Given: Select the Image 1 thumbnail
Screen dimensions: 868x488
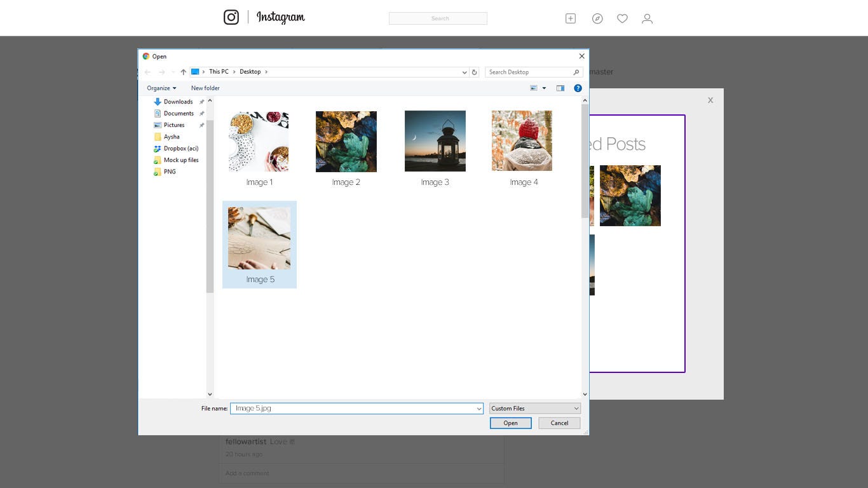Looking at the screenshot, I should click(x=259, y=141).
